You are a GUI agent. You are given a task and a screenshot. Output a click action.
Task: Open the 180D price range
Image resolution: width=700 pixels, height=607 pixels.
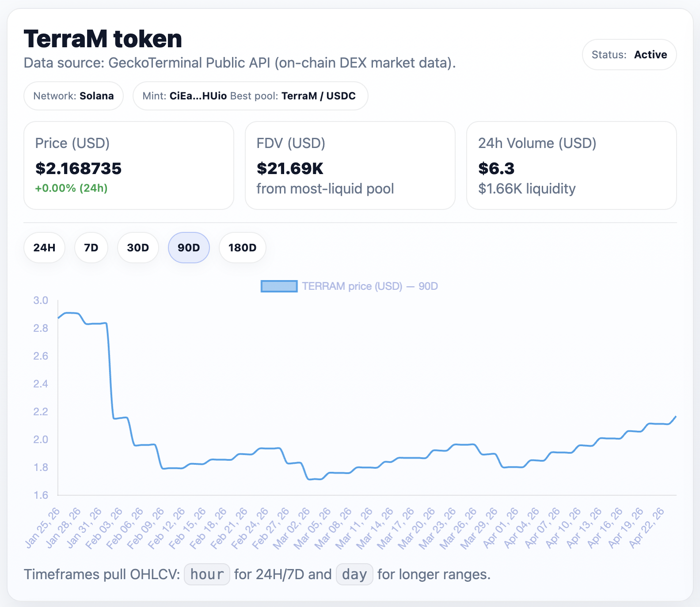[242, 248]
